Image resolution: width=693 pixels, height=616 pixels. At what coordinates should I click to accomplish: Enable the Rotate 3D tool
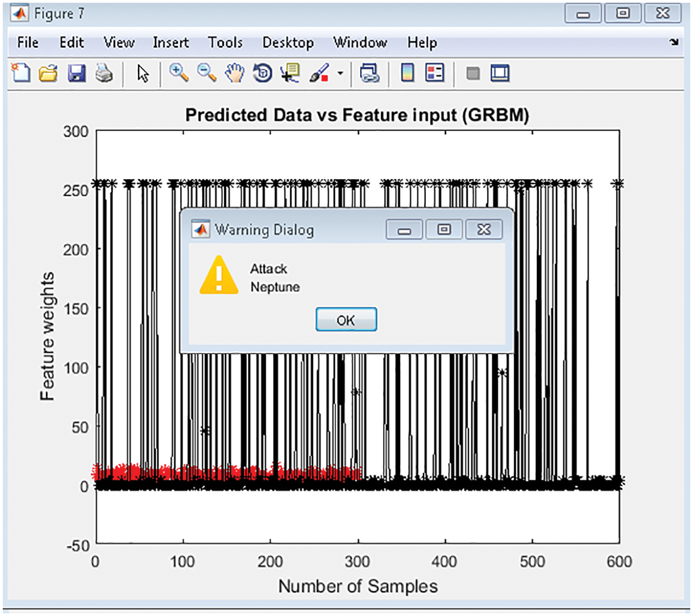tap(263, 73)
